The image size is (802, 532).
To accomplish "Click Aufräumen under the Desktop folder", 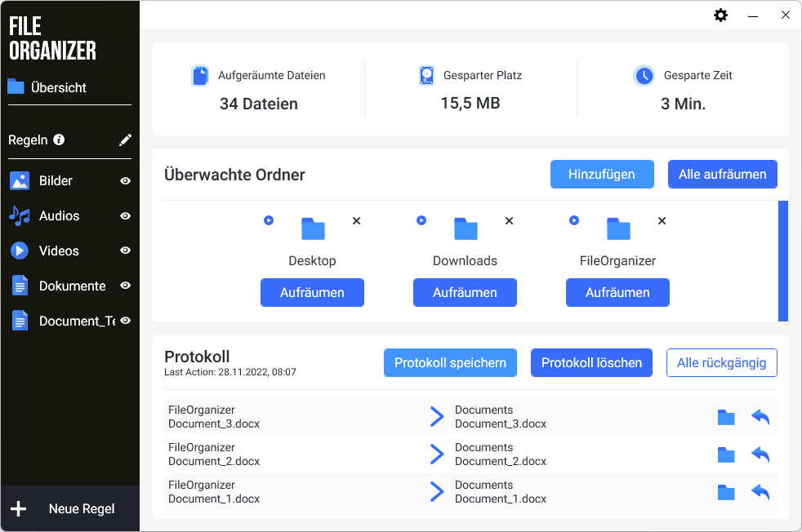I will [312, 292].
